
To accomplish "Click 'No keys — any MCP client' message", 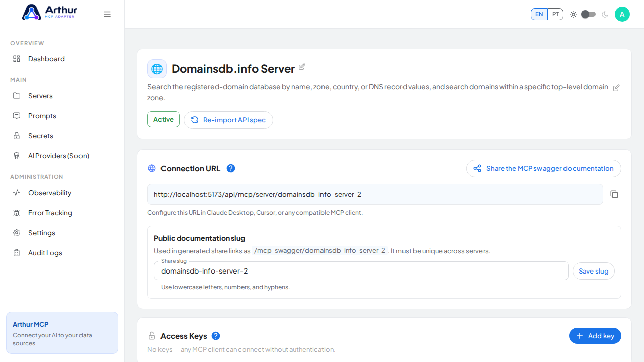I will pyautogui.click(x=241, y=349).
